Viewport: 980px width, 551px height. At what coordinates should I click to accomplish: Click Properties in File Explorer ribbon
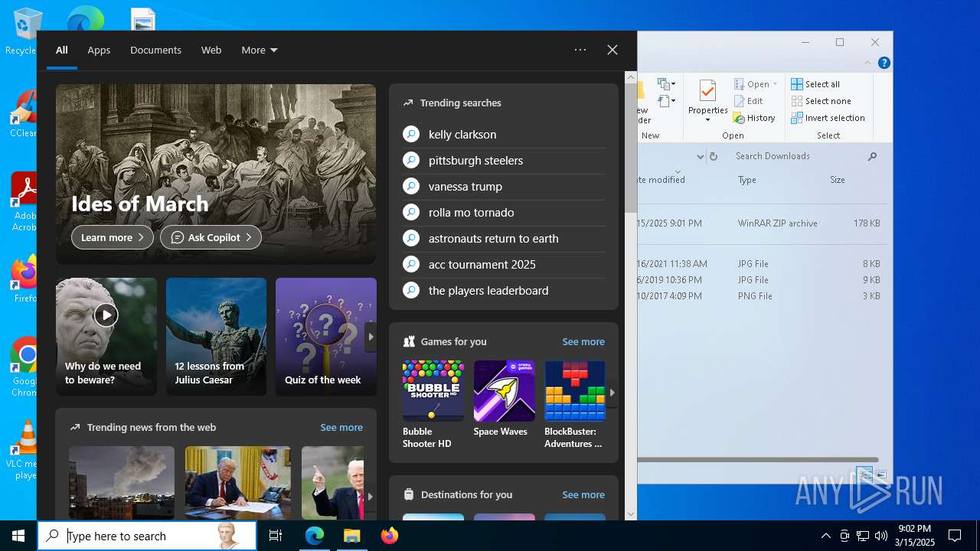[x=707, y=100]
